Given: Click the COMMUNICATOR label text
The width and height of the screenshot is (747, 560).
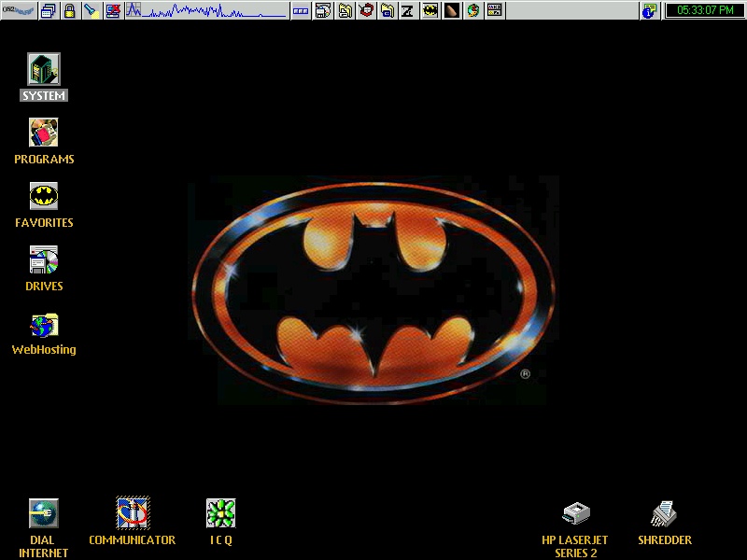Looking at the screenshot, I should coord(133,540).
